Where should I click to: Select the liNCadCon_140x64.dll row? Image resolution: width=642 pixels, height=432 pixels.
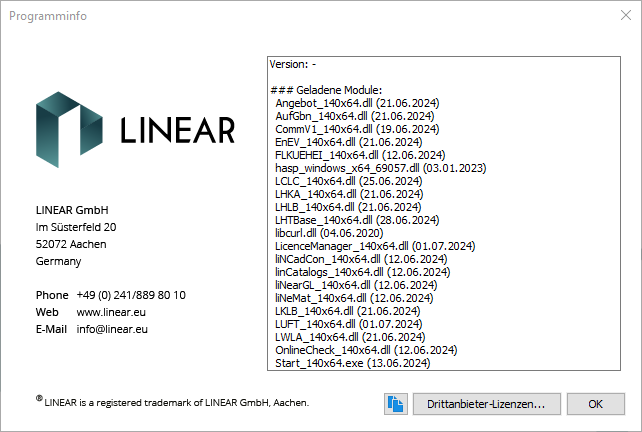pos(361,259)
